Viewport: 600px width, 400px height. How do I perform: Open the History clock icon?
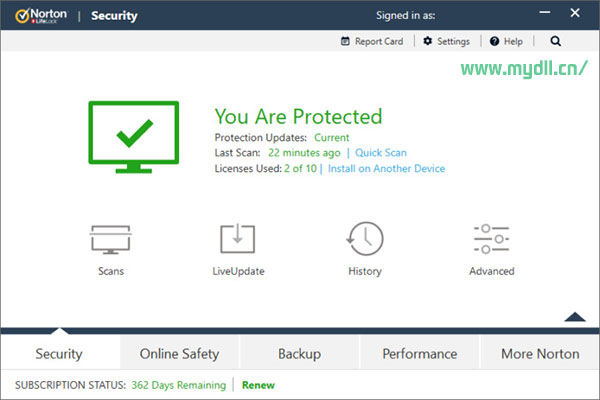click(365, 238)
